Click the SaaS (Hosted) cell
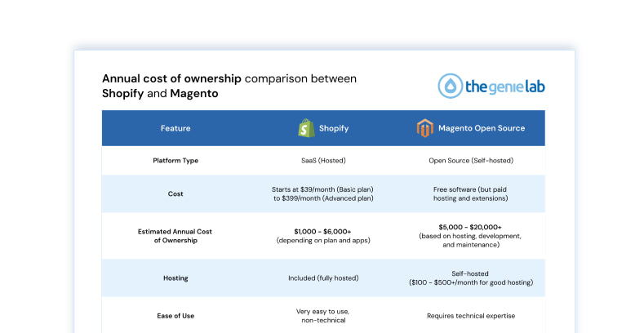Image resolution: width=644 pixels, height=333 pixels. (x=323, y=160)
